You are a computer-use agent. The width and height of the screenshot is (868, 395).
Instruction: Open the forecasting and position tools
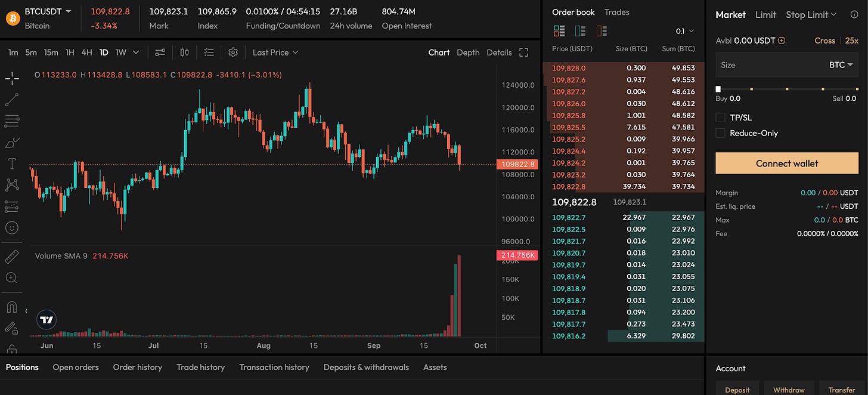[12, 206]
